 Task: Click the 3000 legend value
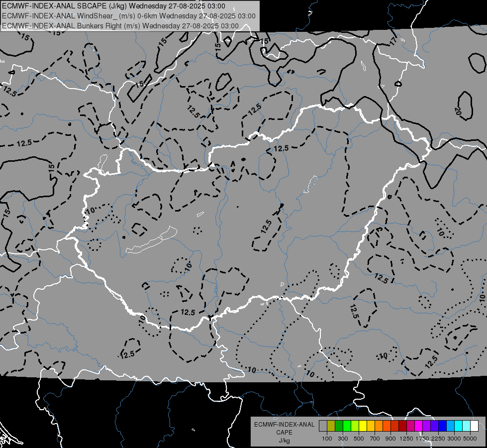coord(454,439)
